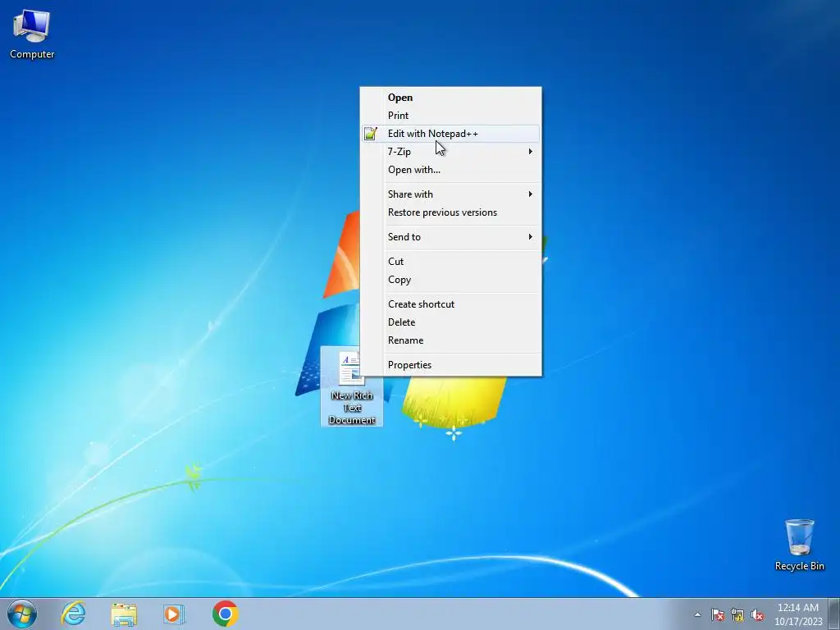Open the Windows Start button
Screen dimensions: 840x630
pos(22,614)
